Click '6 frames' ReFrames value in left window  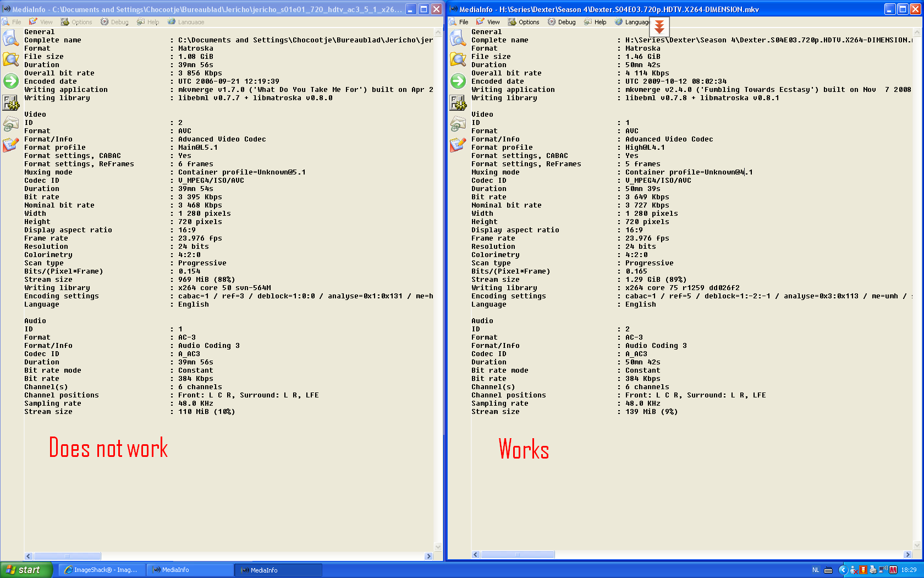(x=196, y=164)
